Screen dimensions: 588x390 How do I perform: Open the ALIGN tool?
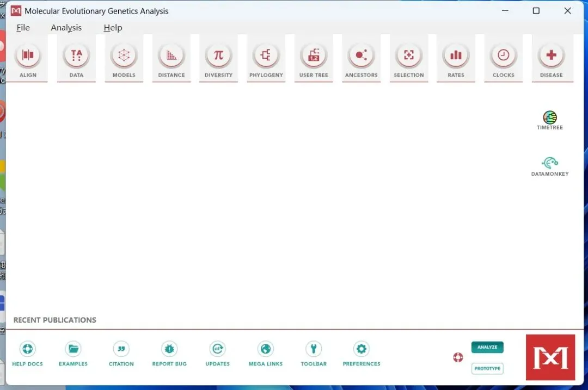[x=28, y=60]
